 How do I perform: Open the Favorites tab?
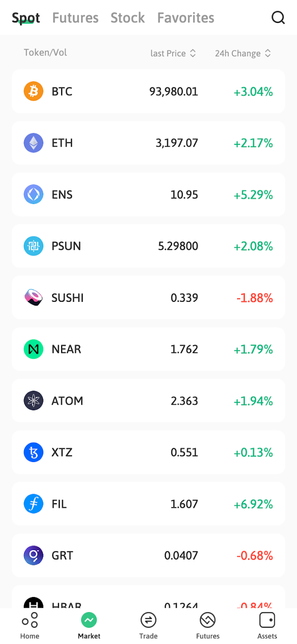click(186, 18)
